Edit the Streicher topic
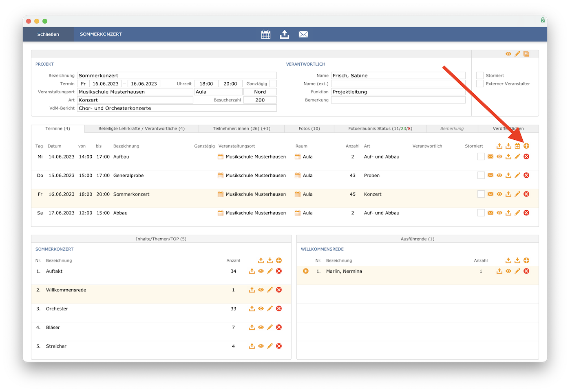 (270, 346)
